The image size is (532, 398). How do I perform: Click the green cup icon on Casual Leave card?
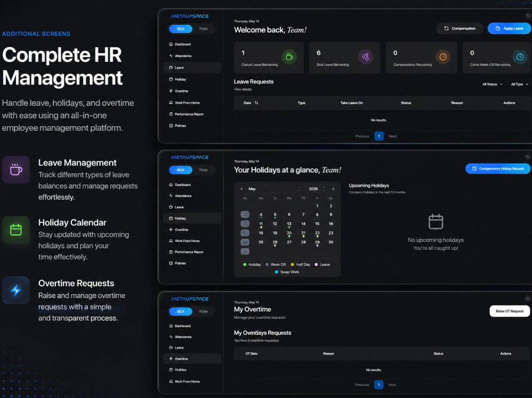289,57
